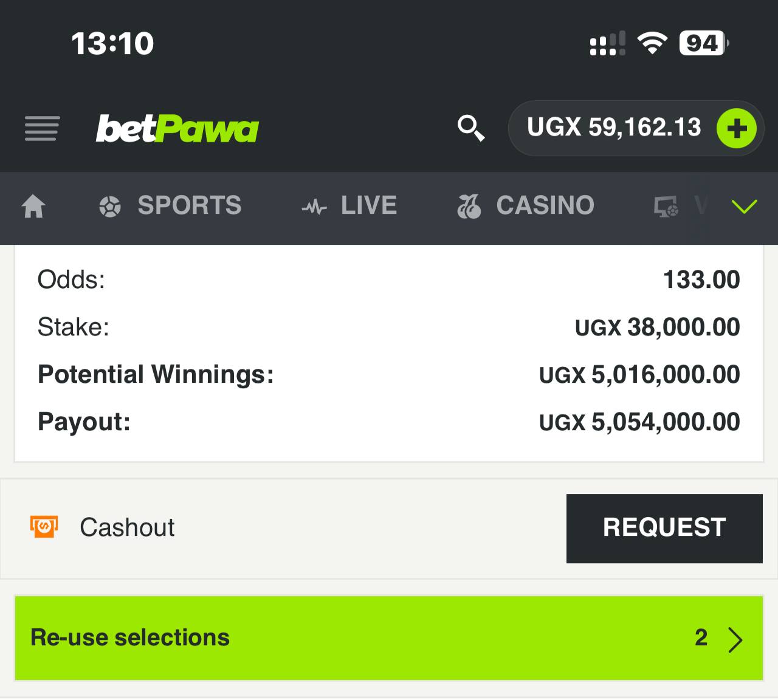This screenshot has width=778, height=700.
Task: Open the search magnifier icon
Action: coord(470,128)
